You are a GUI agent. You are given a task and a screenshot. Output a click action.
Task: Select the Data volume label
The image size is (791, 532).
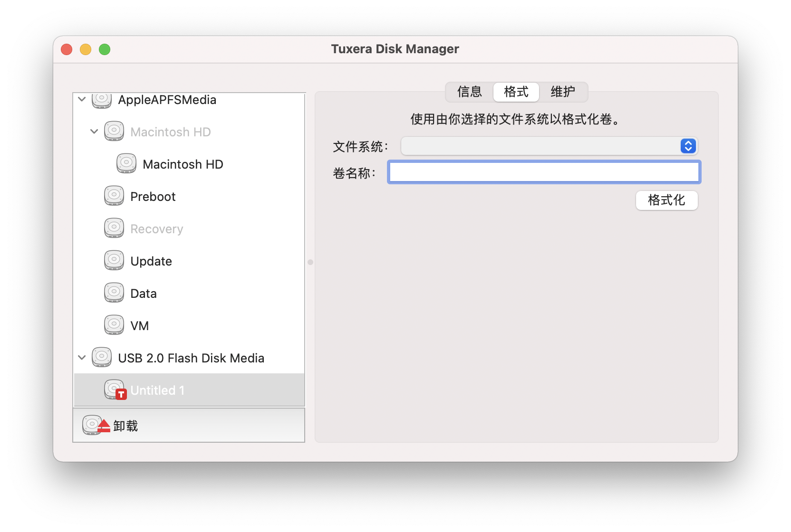pos(144,294)
